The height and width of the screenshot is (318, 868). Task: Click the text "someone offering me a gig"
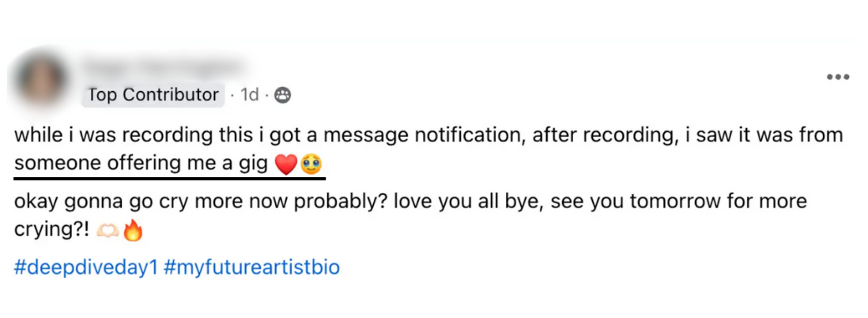point(142,164)
